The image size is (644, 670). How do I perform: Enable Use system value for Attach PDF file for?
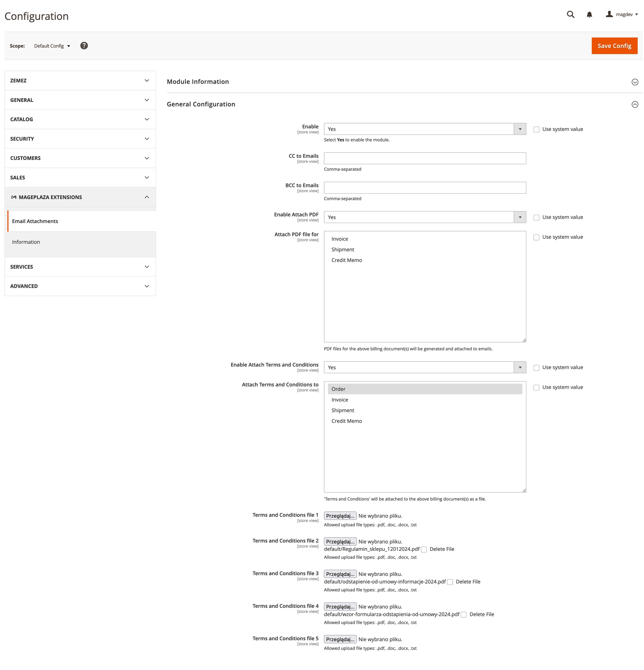536,237
